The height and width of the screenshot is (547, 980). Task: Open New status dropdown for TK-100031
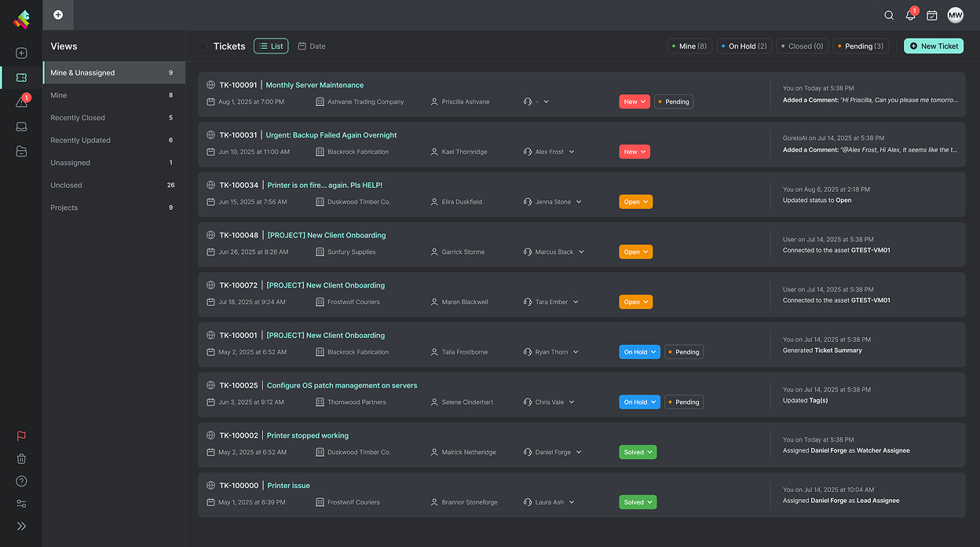tap(634, 152)
